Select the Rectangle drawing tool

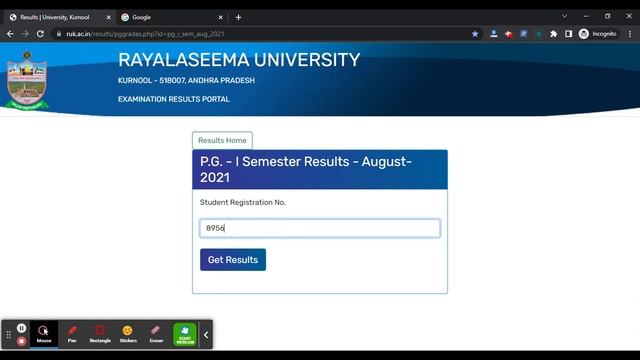coord(100,334)
